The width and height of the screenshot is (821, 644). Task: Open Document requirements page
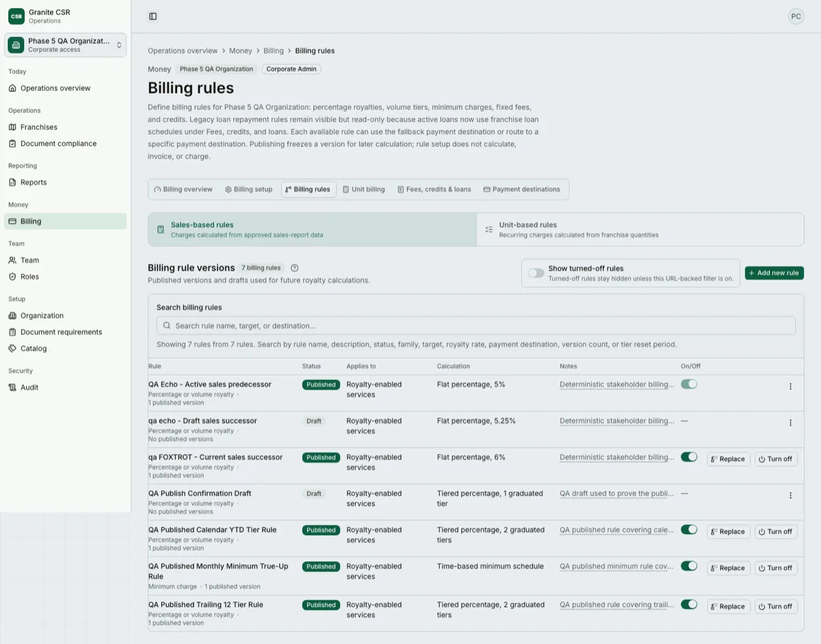coord(65,332)
